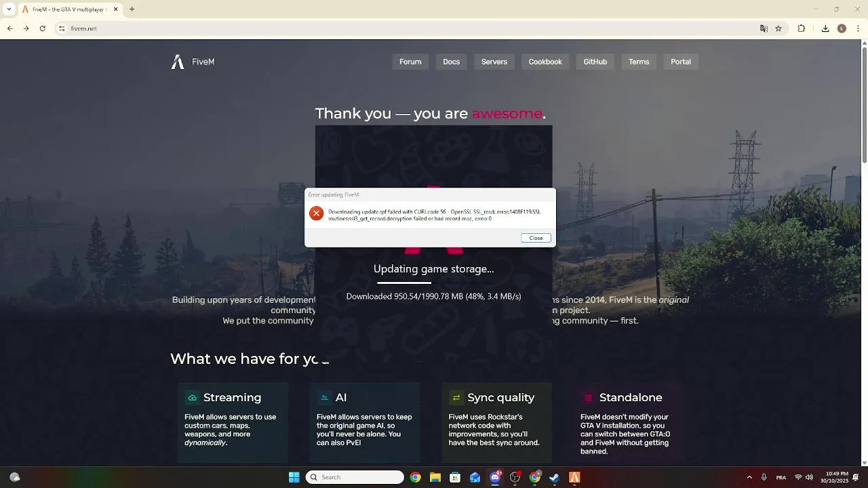Click the CURL error message text
The height and width of the screenshot is (488, 868).
(x=434, y=215)
